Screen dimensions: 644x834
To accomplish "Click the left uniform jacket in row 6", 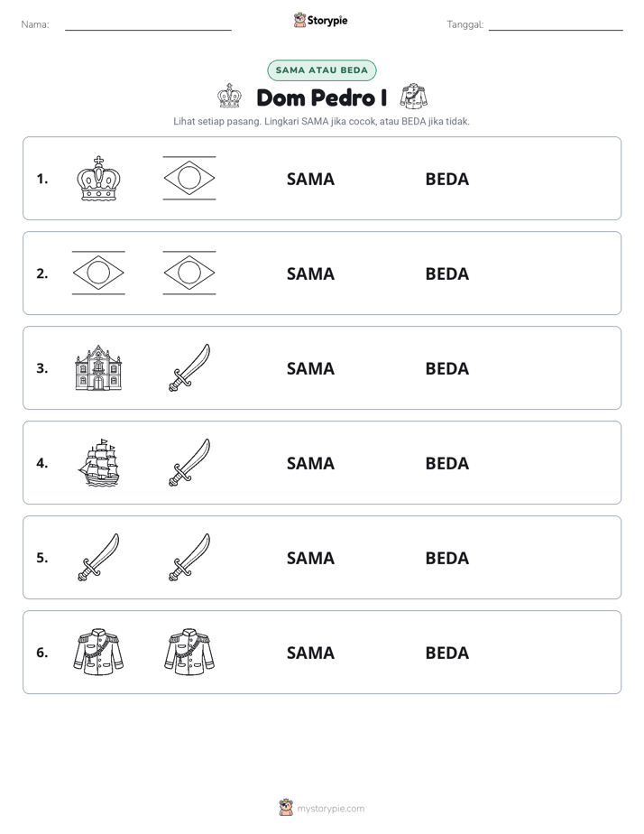I will point(98,652).
